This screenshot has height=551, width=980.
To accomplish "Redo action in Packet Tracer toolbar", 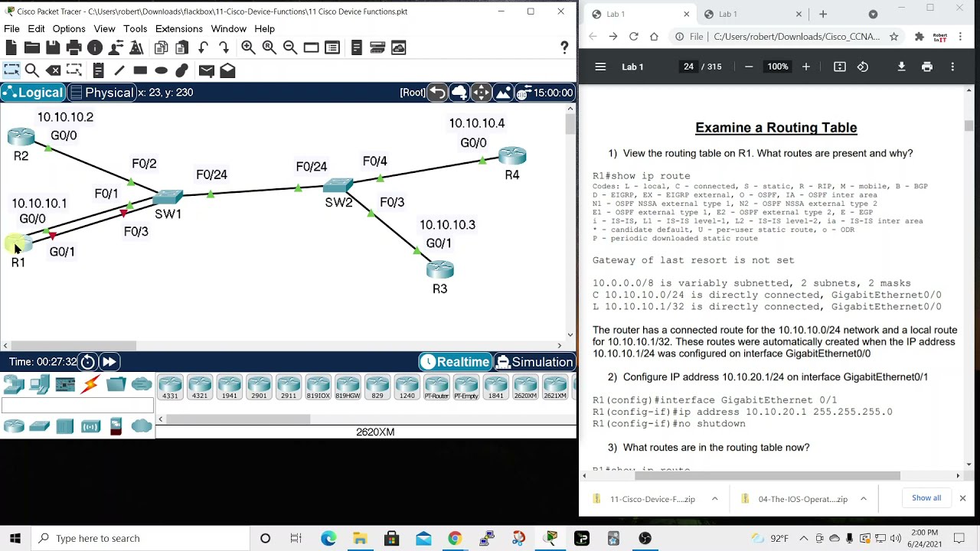I will (224, 47).
